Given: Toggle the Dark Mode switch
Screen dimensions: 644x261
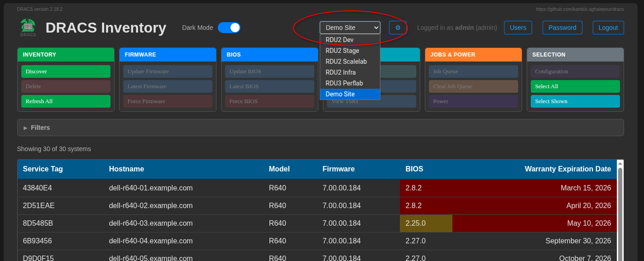Looking at the screenshot, I should [229, 28].
